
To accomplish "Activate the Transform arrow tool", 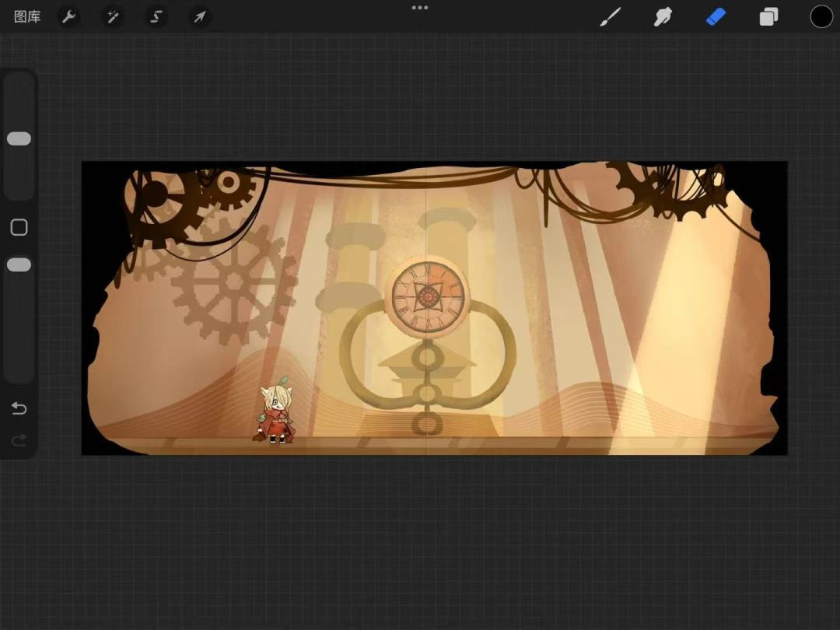I will coord(199,16).
